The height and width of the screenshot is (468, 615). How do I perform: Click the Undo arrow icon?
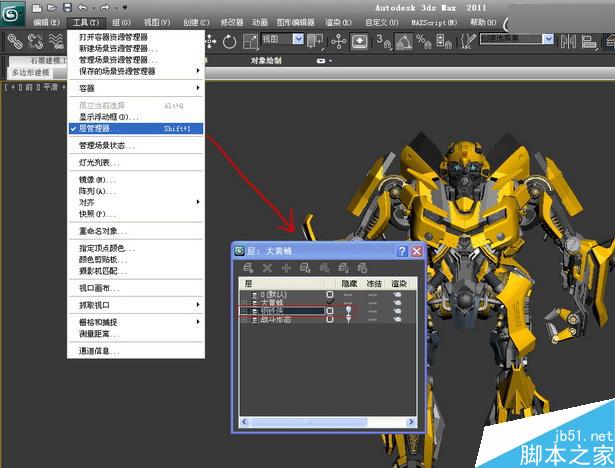pyautogui.click(x=83, y=7)
